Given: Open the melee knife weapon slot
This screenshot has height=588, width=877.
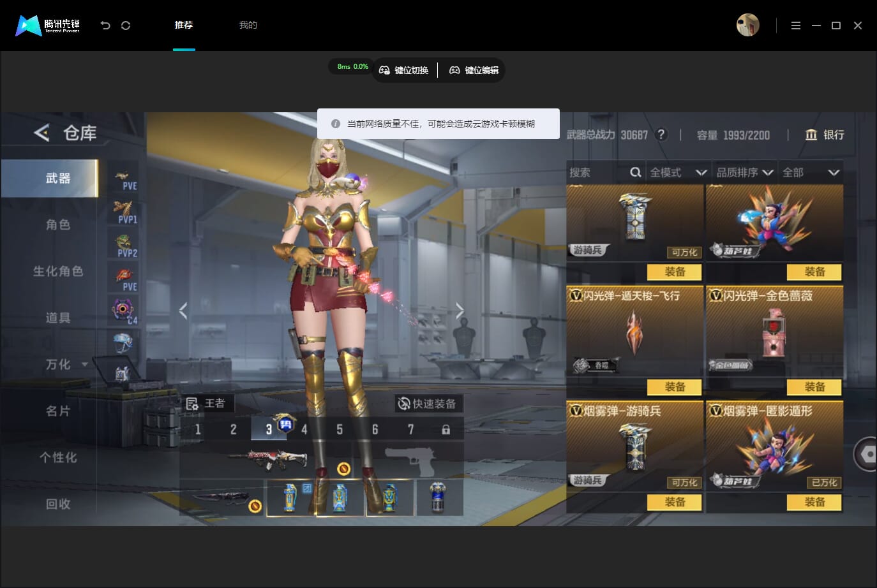Looking at the screenshot, I should click(x=222, y=497).
